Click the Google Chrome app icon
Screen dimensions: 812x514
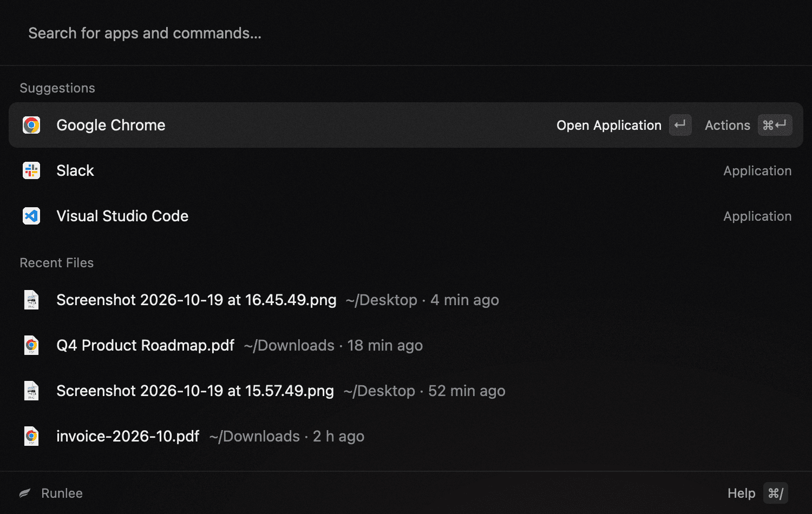tap(31, 125)
